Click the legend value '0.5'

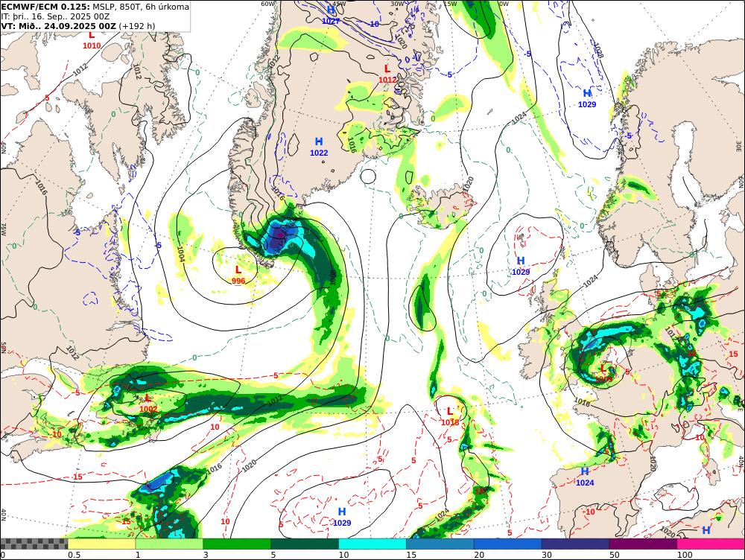(x=74, y=554)
